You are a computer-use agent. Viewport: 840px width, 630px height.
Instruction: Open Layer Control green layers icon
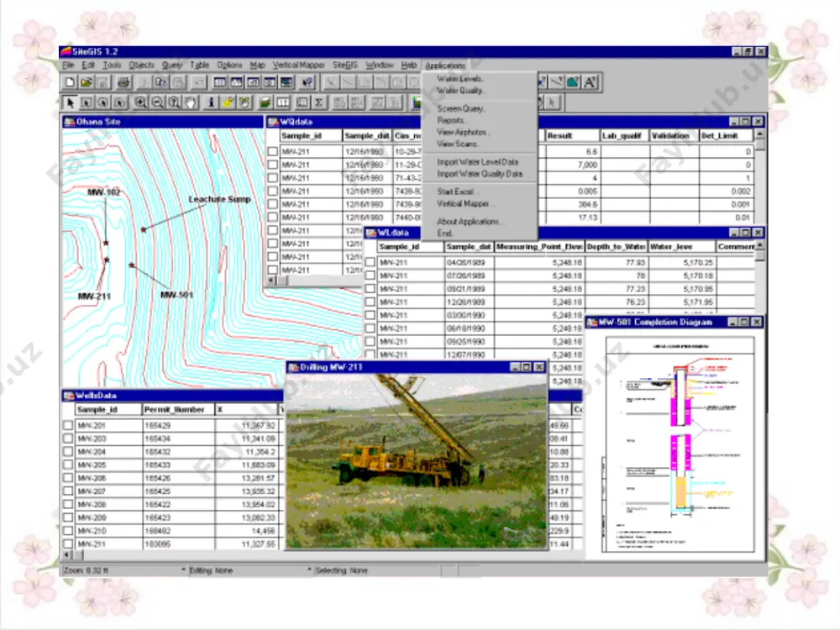pos(265,102)
